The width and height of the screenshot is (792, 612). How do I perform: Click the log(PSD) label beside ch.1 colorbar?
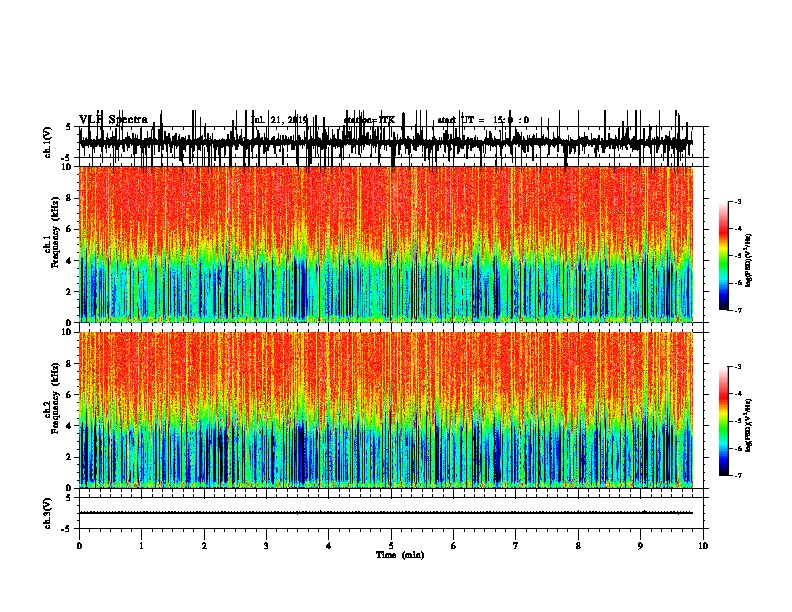748,260
